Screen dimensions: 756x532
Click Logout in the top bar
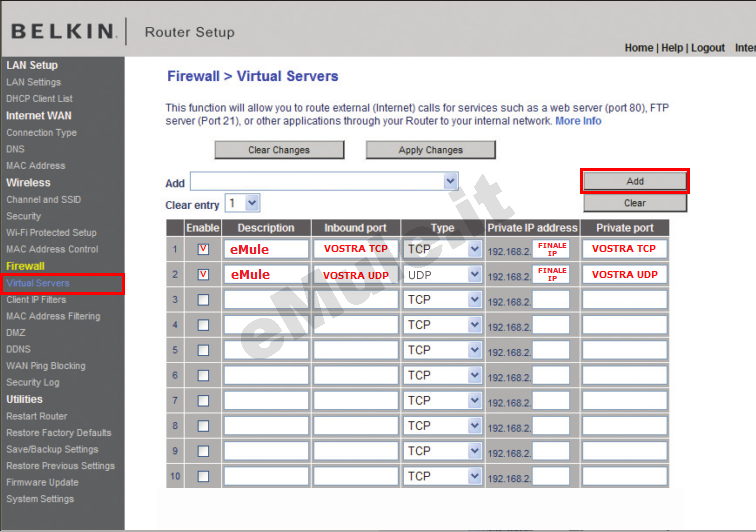708,48
